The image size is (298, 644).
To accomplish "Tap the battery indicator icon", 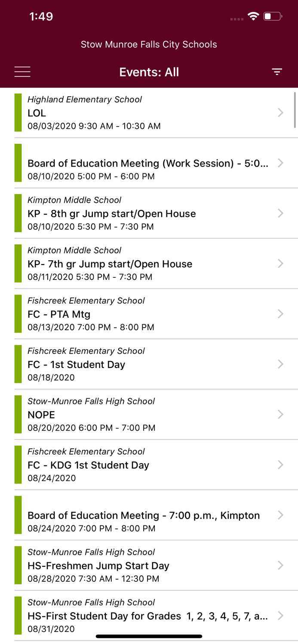I will tap(272, 16).
